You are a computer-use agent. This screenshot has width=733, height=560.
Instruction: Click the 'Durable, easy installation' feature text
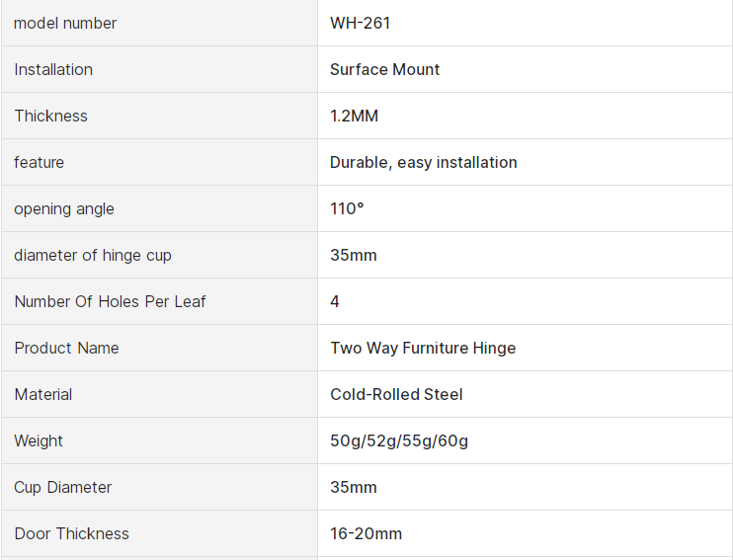(x=424, y=162)
